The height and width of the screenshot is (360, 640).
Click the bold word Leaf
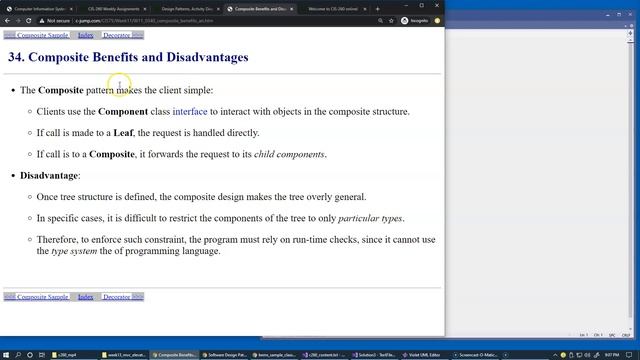click(x=123, y=133)
